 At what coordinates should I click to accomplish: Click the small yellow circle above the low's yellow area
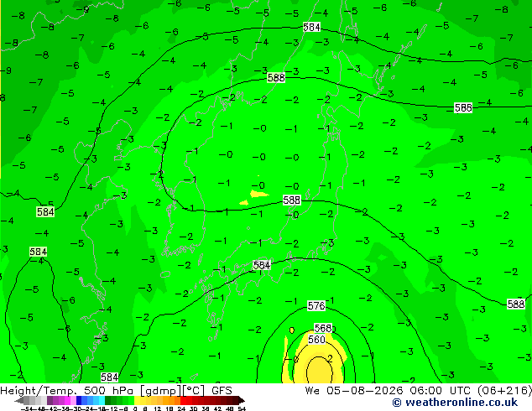pyautogui.click(x=292, y=330)
